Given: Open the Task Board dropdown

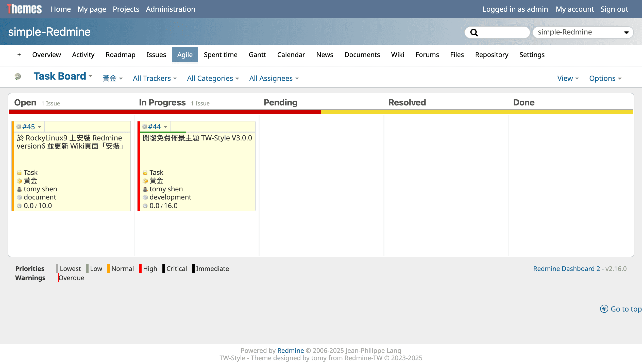Looking at the screenshot, I should (63, 76).
